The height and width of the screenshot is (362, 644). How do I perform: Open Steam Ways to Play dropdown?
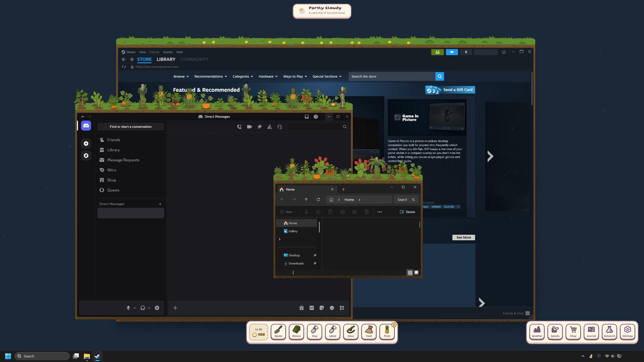tap(295, 76)
